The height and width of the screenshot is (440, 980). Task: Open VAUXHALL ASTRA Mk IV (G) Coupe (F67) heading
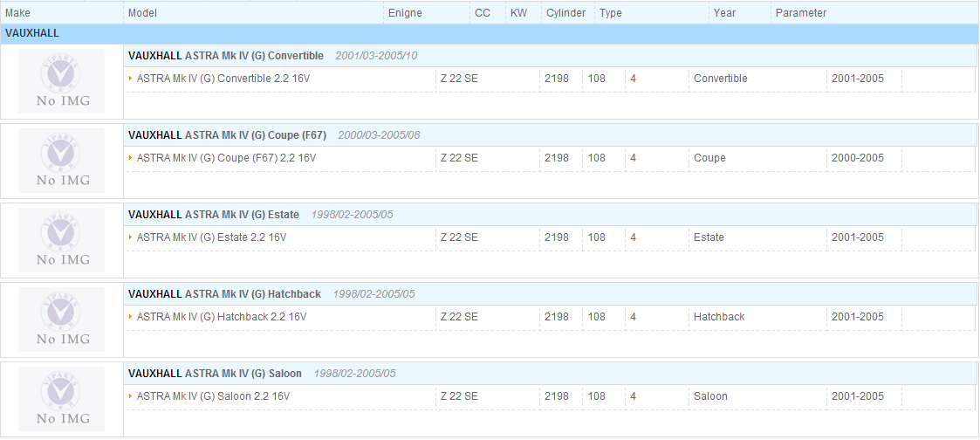tap(227, 135)
